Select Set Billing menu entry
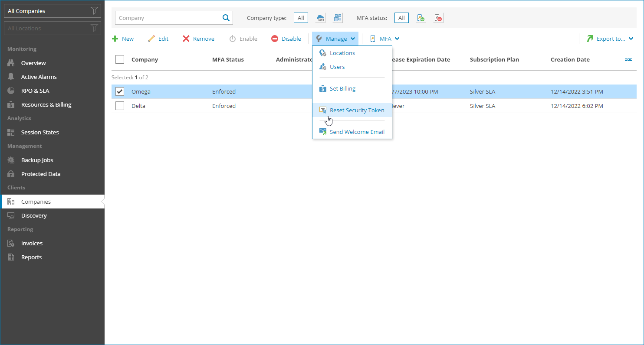Image resolution: width=644 pixels, height=345 pixels. coord(352,88)
